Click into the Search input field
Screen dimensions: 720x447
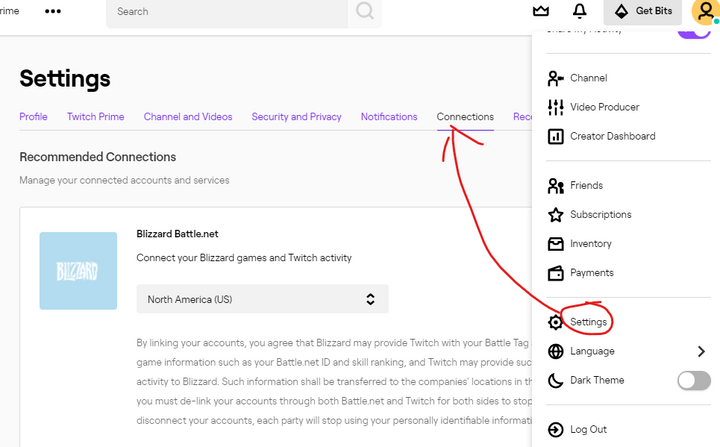[x=227, y=12]
